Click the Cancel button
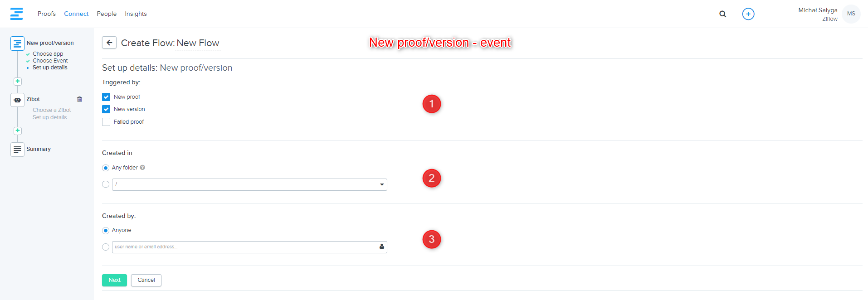This screenshot has height=300, width=868. click(x=146, y=280)
